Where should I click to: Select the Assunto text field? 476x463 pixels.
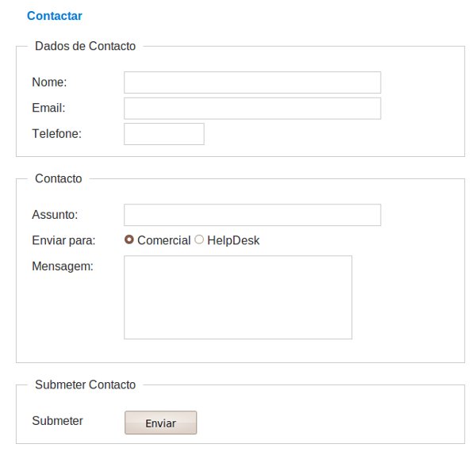coord(252,215)
